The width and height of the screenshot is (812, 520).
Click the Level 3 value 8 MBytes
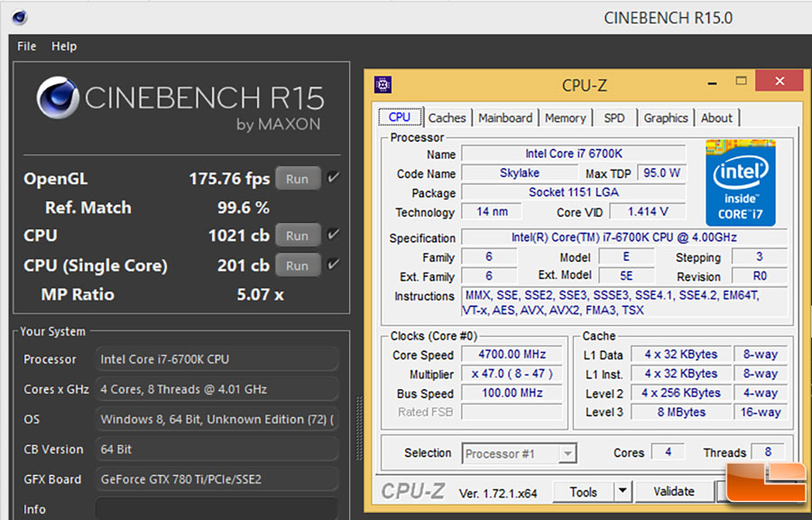click(680, 413)
